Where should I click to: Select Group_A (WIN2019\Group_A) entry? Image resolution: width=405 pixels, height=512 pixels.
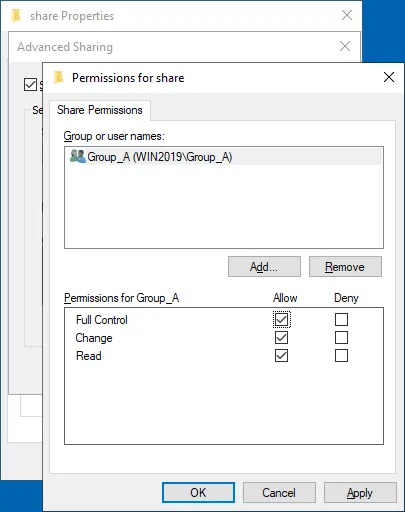[223, 157]
